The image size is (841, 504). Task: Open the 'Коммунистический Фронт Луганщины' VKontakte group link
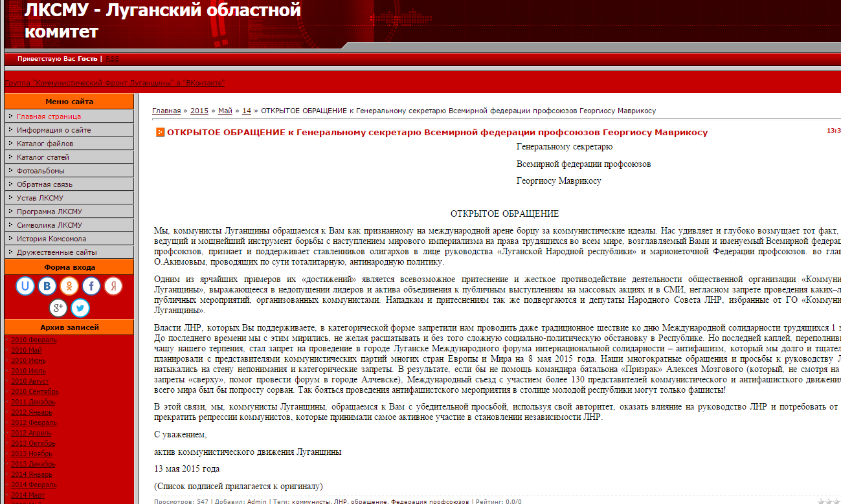[115, 83]
